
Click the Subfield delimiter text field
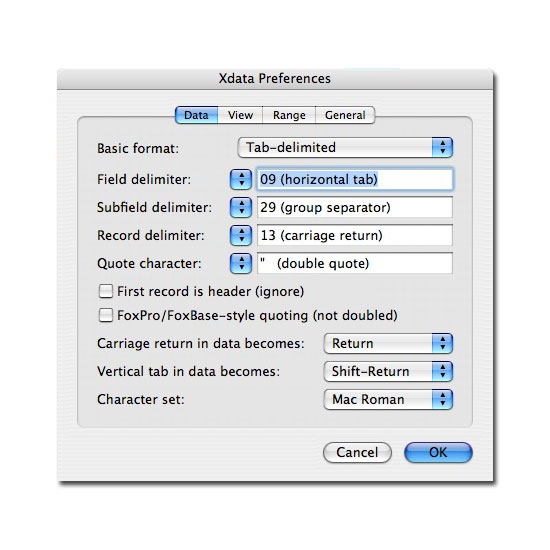pos(355,207)
